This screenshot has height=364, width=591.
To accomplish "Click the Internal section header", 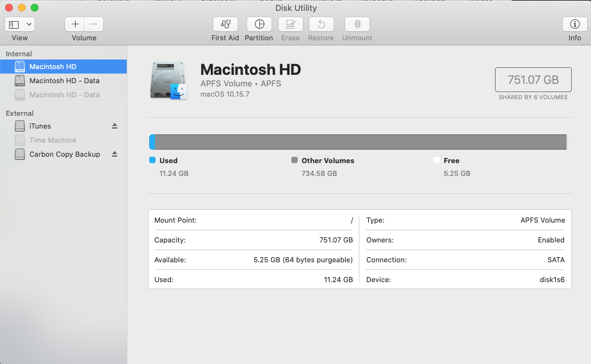I will (x=19, y=54).
